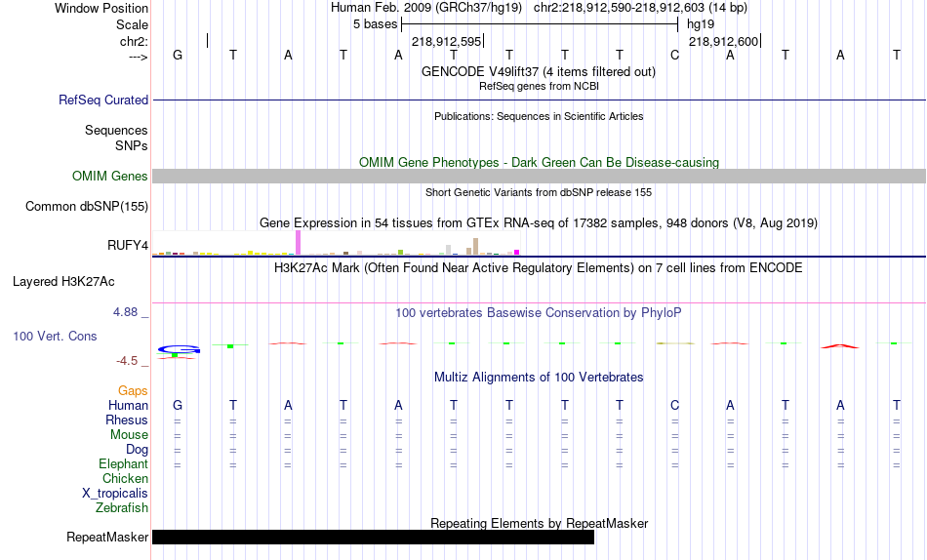
Task: Select the RUFY4 GTEx expression label
Action: [x=128, y=246]
